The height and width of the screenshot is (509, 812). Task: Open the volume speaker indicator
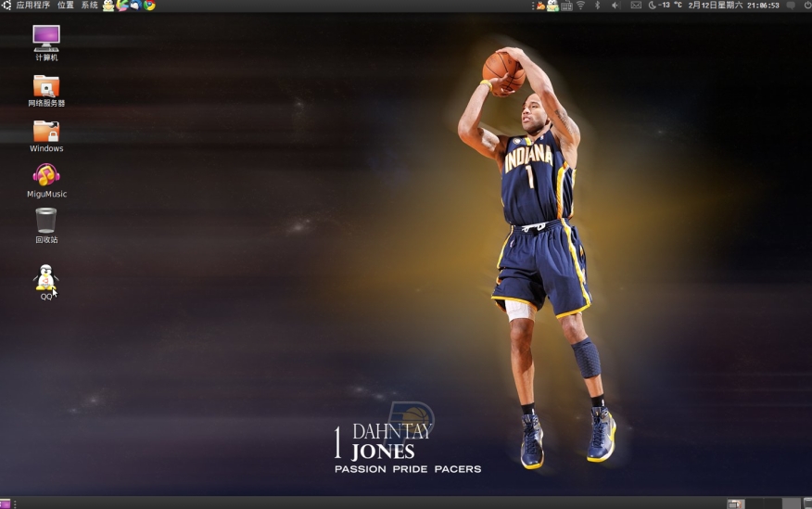pos(615,6)
